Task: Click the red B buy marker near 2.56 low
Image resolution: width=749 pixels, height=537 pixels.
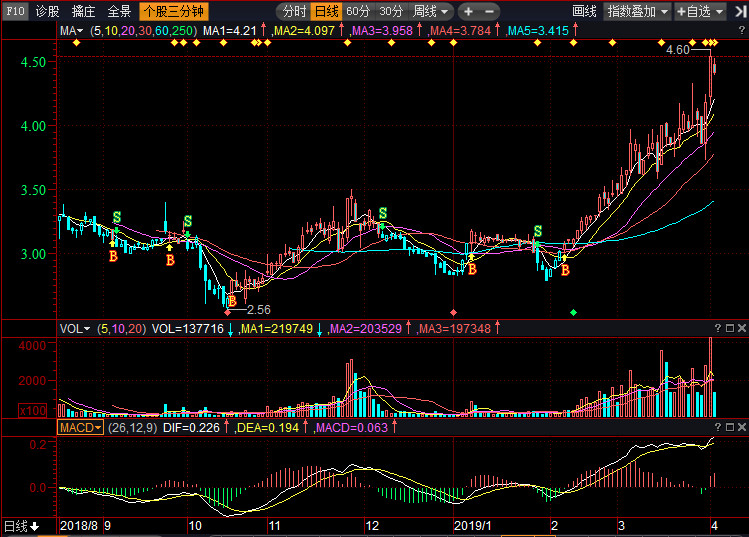Action: click(x=232, y=300)
